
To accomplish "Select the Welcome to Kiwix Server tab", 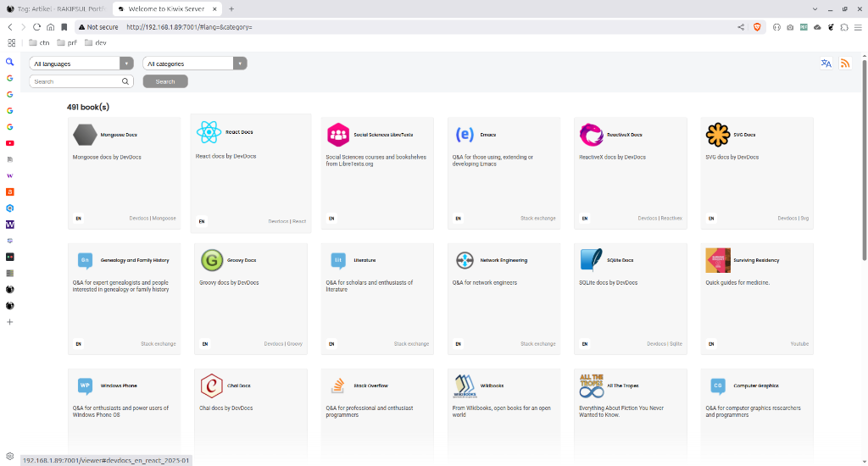I will [167, 8].
